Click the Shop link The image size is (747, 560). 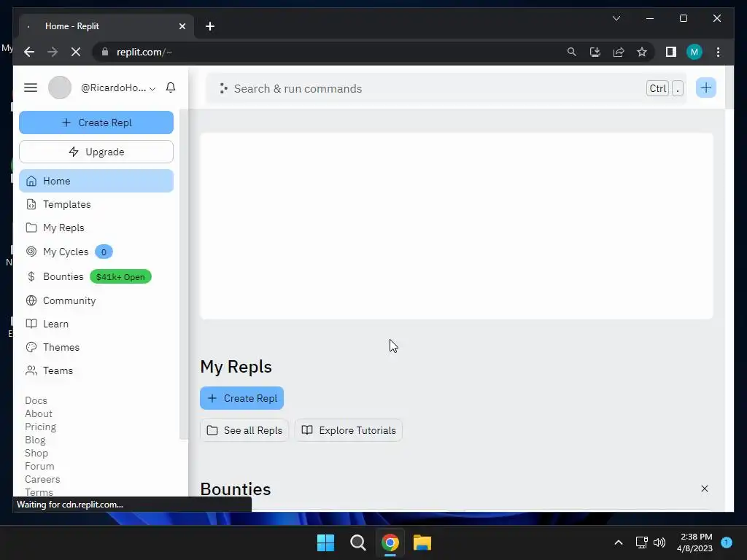[36, 453]
